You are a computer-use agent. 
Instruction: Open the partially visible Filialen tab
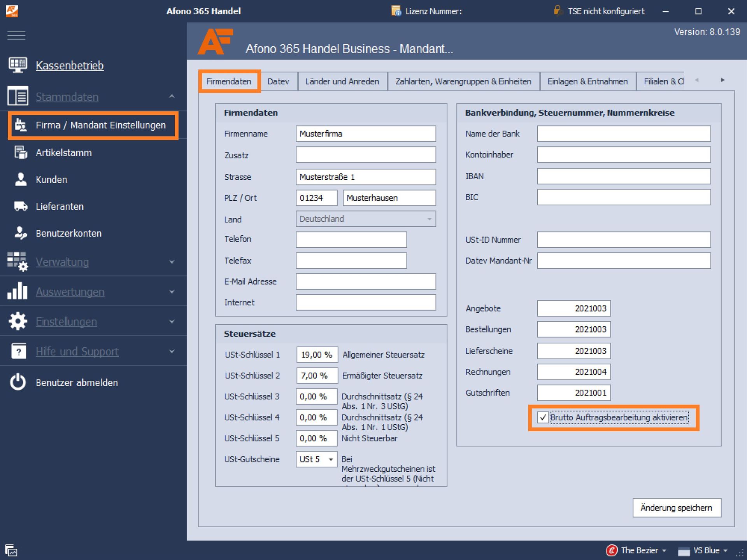coord(661,81)
